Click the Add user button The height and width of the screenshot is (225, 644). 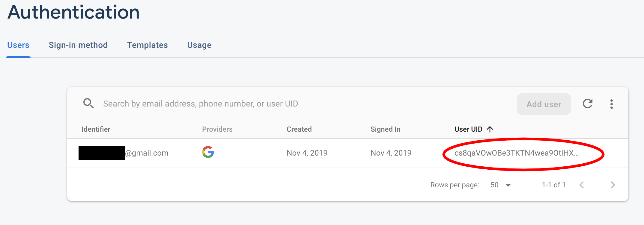[544, 104]
